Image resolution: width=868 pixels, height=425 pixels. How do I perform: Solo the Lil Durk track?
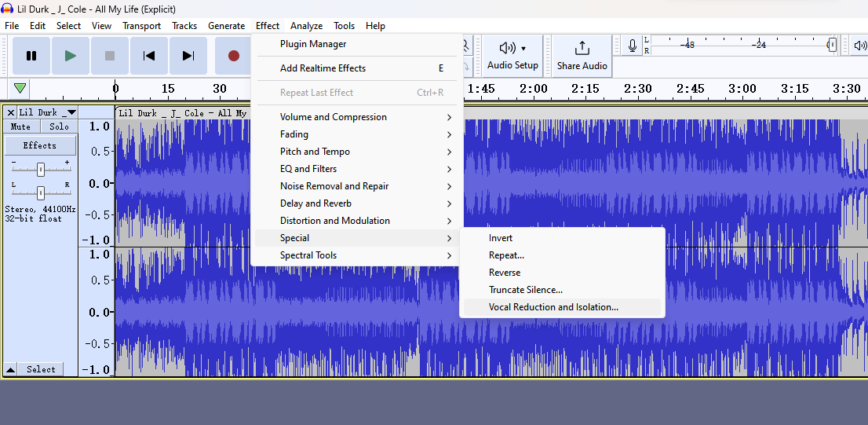tap(59, 127)
